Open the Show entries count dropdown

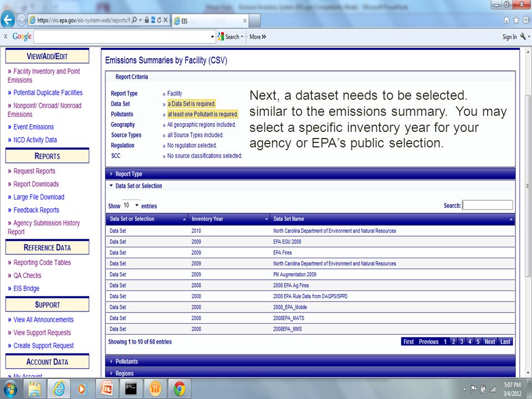pyautogui.click(x=131, y=205)
